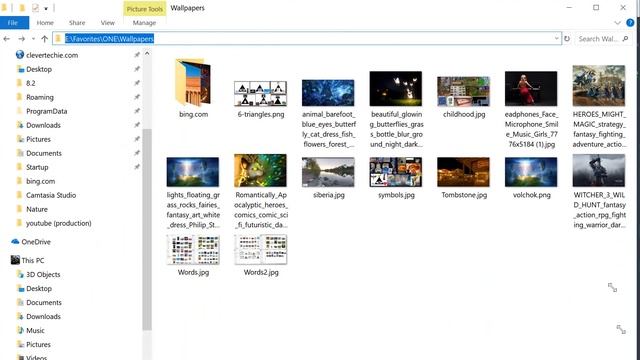The width and height of the screenshot is (640, 360).
Task: Select pinned Downloads in Quick access
Action: 43,125
